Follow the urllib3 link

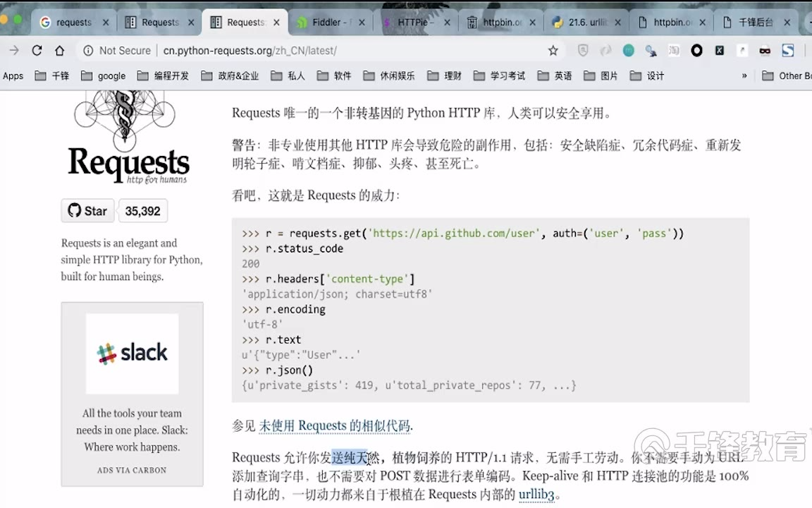[536, 494]
